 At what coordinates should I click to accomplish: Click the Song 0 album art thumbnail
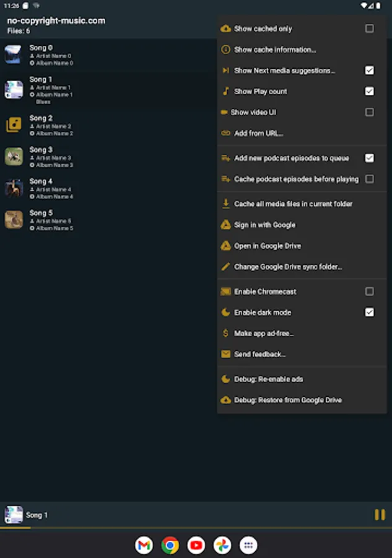point(14,55)
